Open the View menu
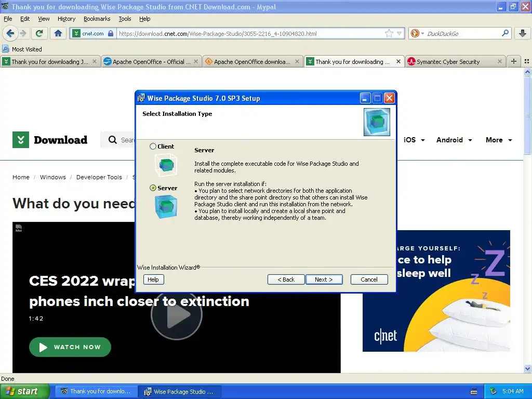 tap(44, 19)
